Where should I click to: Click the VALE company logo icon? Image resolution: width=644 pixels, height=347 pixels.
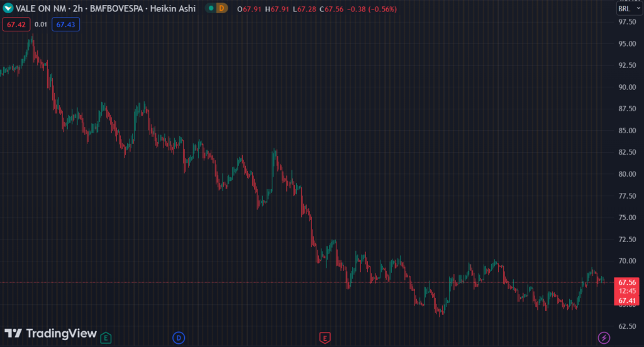pos(8,8)
